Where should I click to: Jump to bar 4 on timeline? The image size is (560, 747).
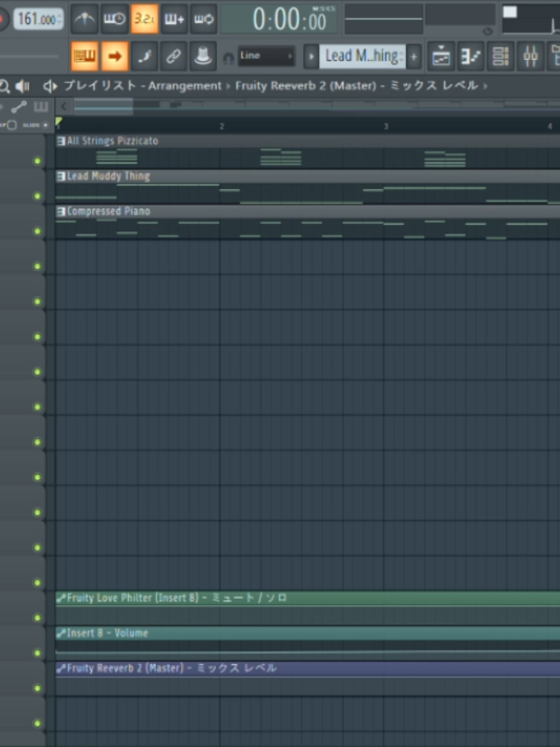coord(550,126)
